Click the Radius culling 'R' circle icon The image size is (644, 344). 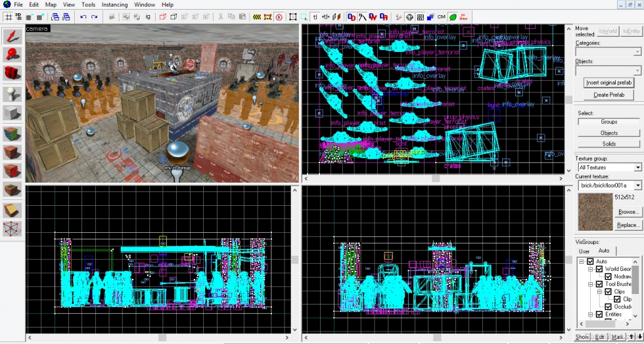[x=279, y=17]
